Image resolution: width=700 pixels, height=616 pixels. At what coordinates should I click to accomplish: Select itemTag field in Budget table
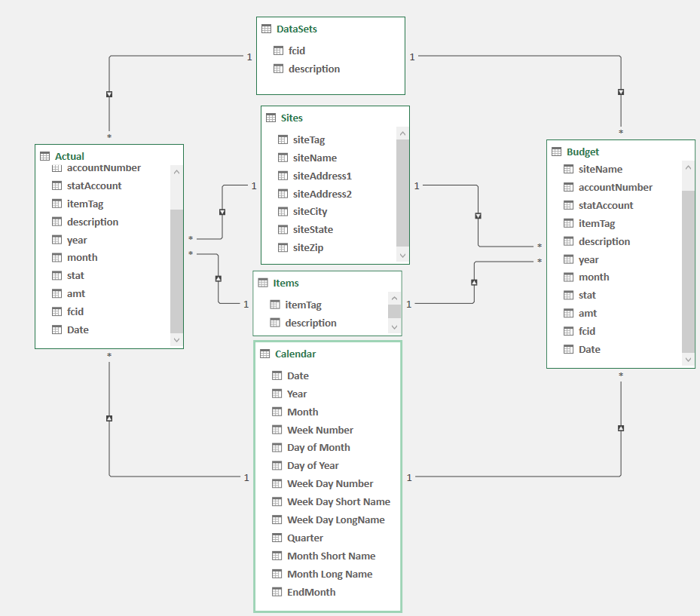(x=597, y=223)
